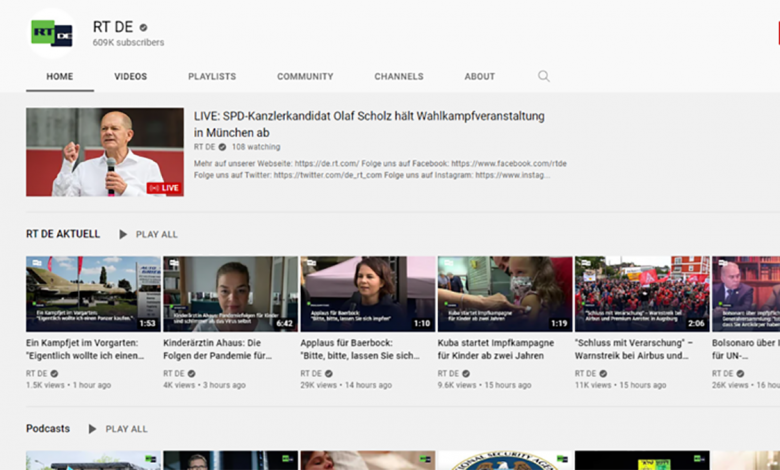780x470 pixels.
Task: Click the Baerbock video thumbnail
Action: tap(368, 294)
